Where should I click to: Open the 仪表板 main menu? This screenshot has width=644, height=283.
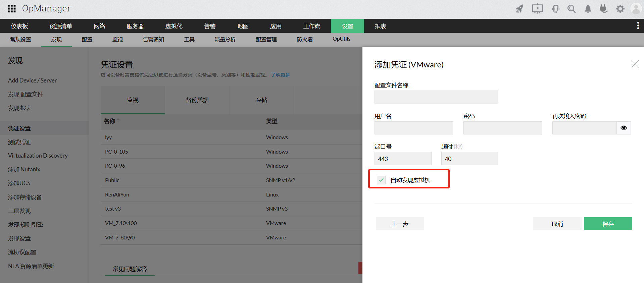[19, 26]
